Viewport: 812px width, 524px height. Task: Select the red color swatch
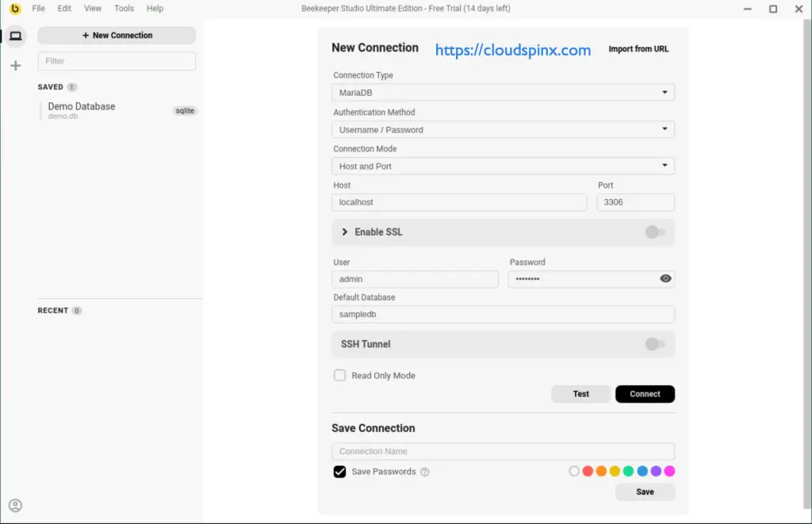588,472
